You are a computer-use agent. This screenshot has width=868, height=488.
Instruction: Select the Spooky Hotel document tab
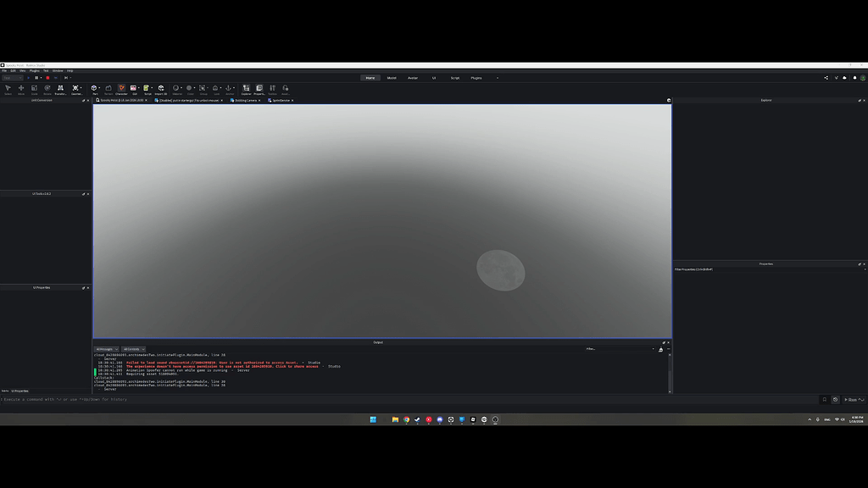(122, 100)
